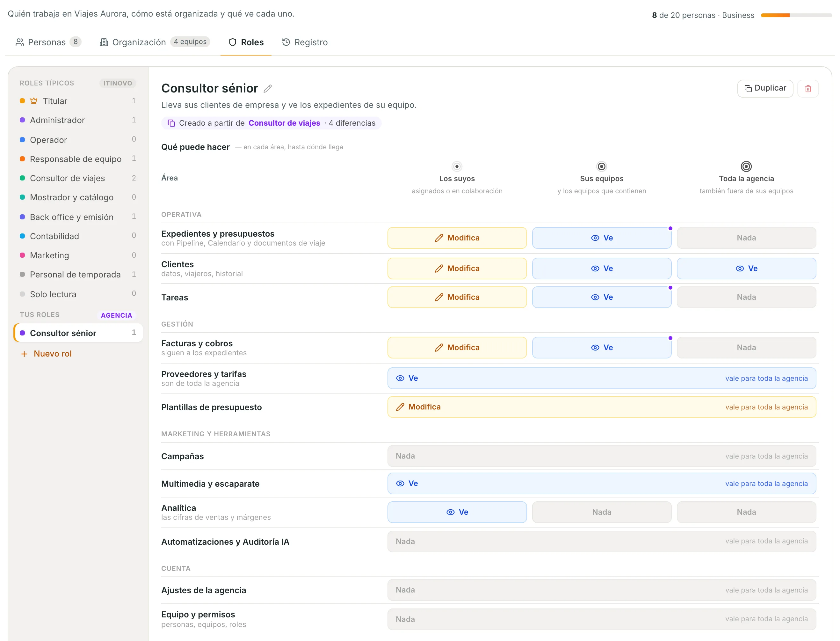The image size is (840, 641).
Task: Open the Registro tab
Action: click(305, 42)
